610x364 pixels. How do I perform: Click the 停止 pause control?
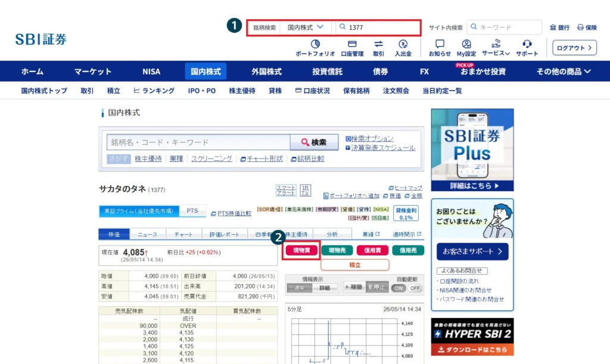point(376,287)
